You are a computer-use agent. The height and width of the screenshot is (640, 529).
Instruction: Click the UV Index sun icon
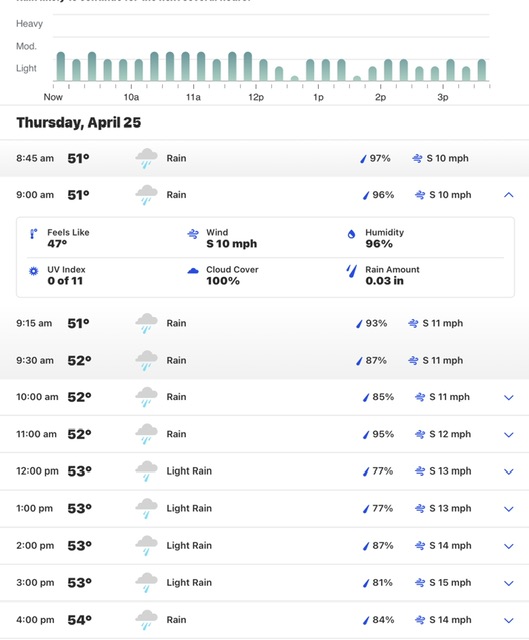pos(33,271)
